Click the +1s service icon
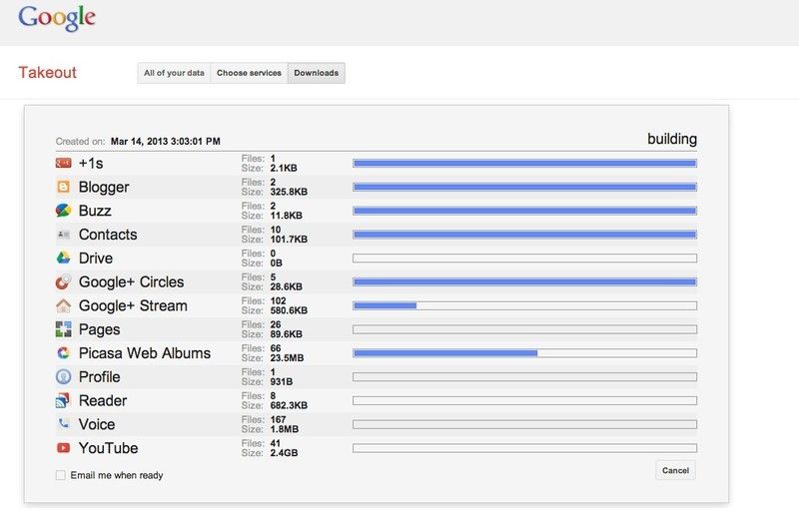Image resolution: width=799 pixels, height=532 pixels. pos(63,163)
